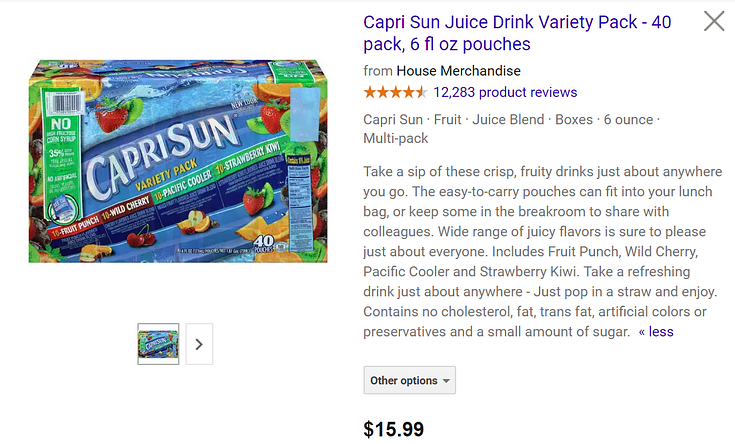Click the orange star rating icons
Viewport: 735px width, 444px height.
[395, 92]
